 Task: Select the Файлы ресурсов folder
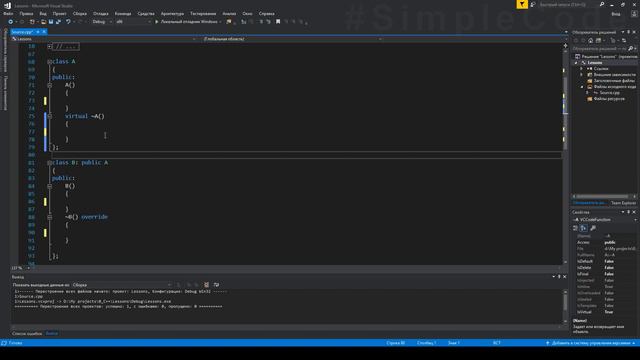pos(606,99)
